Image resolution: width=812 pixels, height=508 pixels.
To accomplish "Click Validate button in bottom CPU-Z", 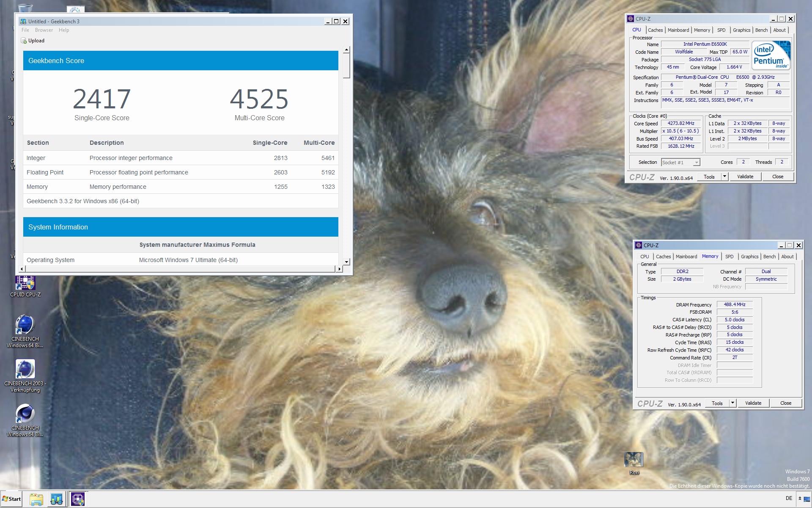I will pos(753,403).
